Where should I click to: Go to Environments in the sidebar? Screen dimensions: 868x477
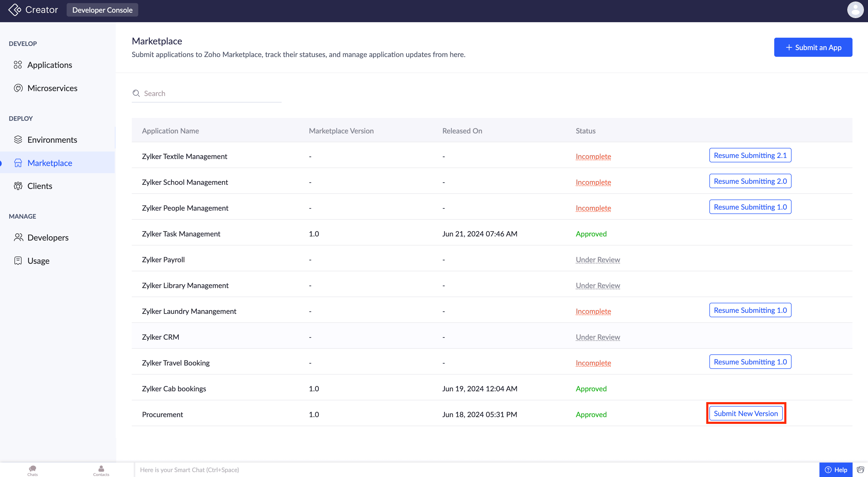[52, 140]
